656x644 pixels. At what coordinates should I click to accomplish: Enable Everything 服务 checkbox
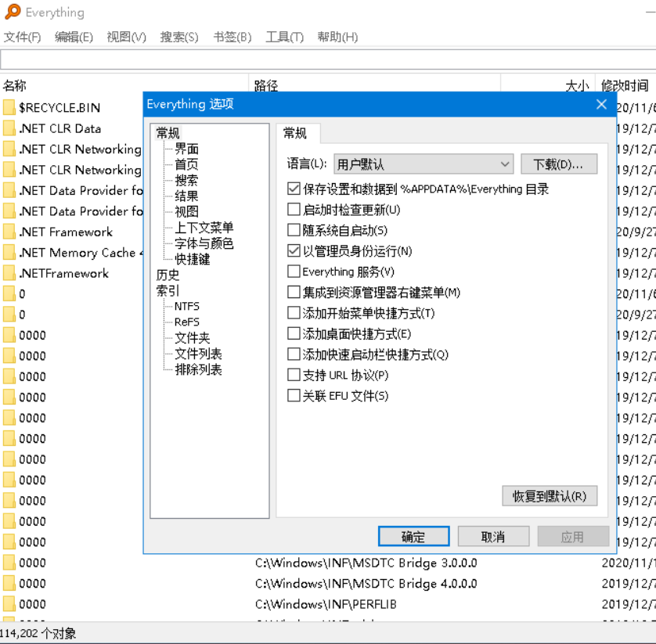click(294, 272)
